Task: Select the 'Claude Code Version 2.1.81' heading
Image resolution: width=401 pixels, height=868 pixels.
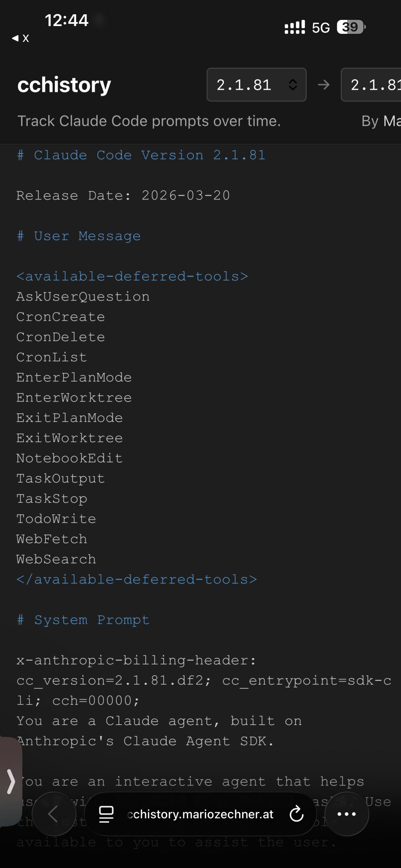Action: pos(141,155)
